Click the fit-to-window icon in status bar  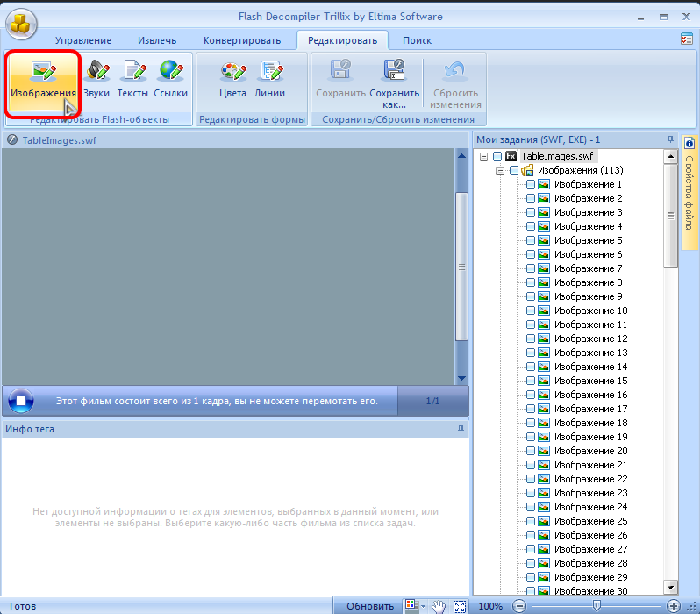[x=460, y=606]
